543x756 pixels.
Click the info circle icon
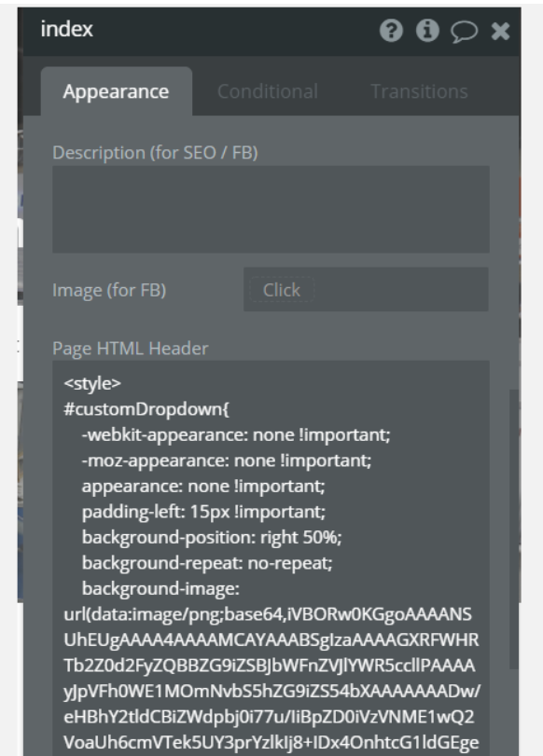[x=427, y=31]
